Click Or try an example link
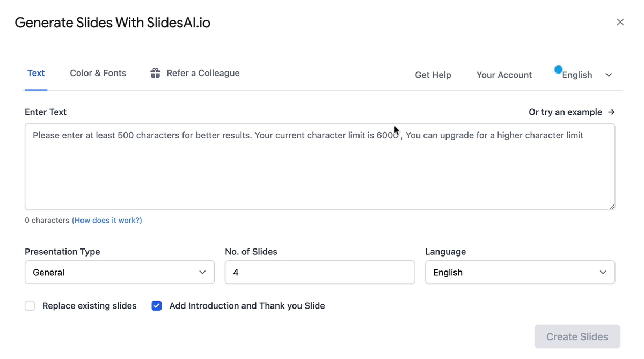This screenshot has width=644, height=359. [x=565, y=112]
